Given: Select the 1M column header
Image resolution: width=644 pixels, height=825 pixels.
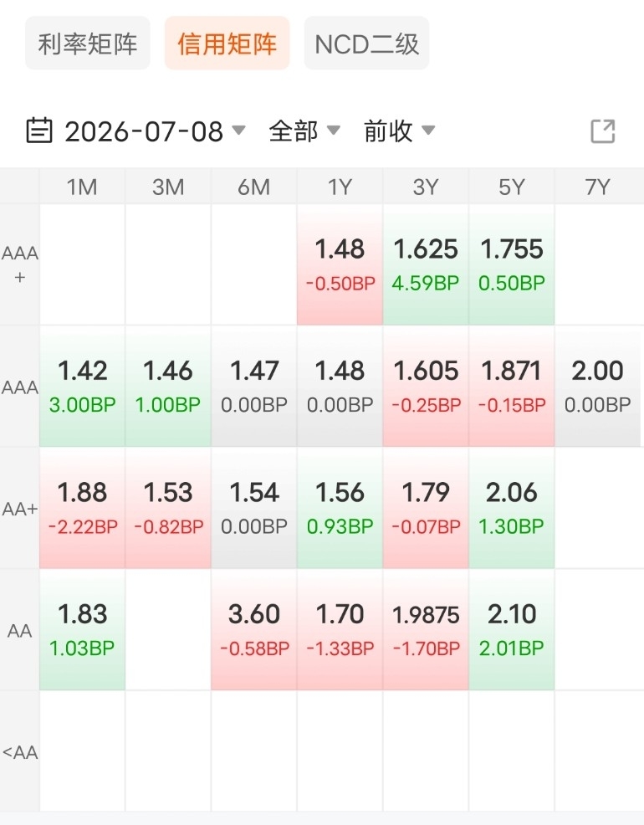Looking at the screenshot, I should tap(82, 187).
